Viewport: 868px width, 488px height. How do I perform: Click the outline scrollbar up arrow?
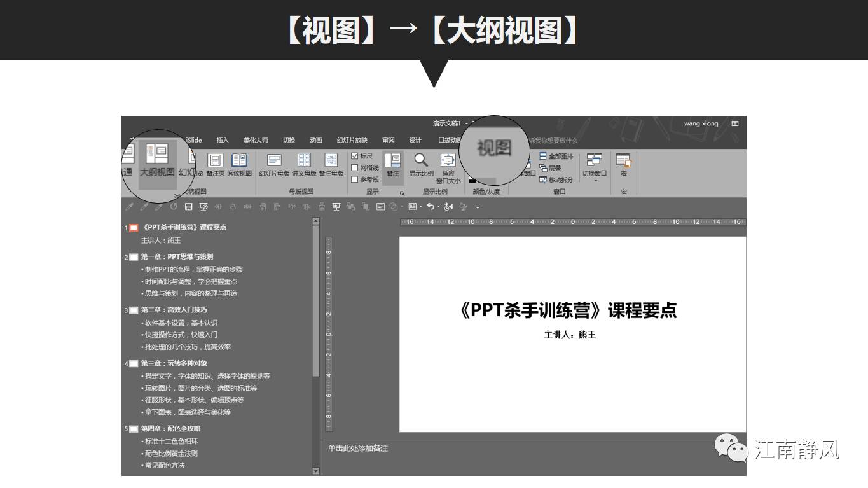(316, 221)
